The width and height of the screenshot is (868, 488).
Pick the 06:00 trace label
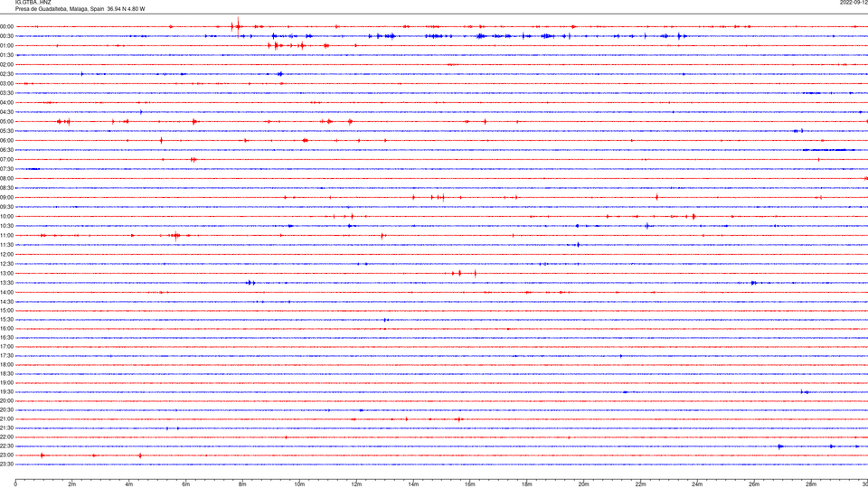[x=7, y=141]
